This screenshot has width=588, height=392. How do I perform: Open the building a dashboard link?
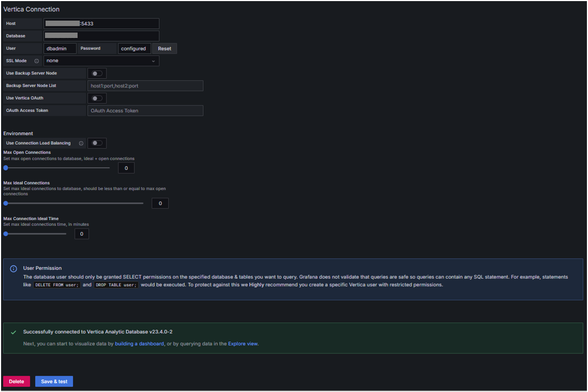[x=139, y=344]
